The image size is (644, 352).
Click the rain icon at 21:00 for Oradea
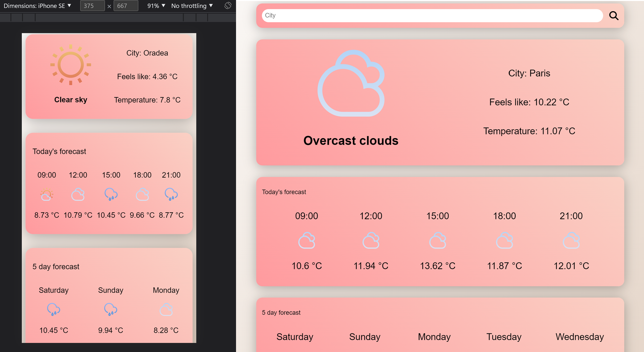pos(171,194)
